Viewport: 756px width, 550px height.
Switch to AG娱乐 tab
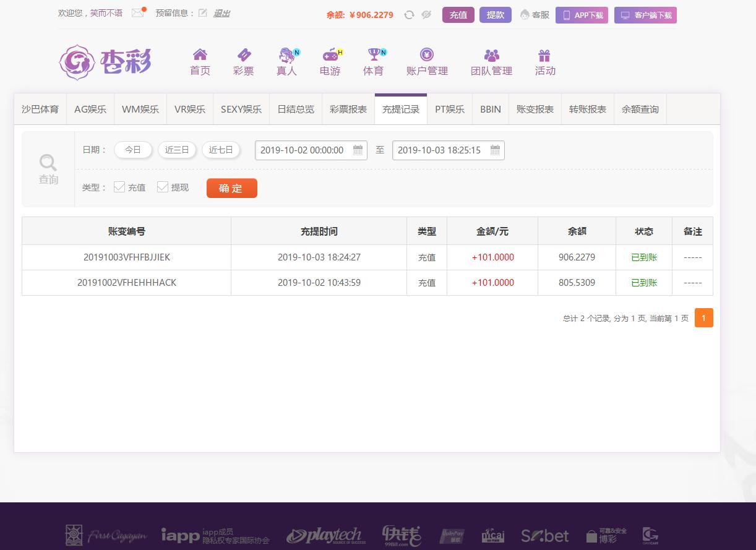tap(90, 110)
